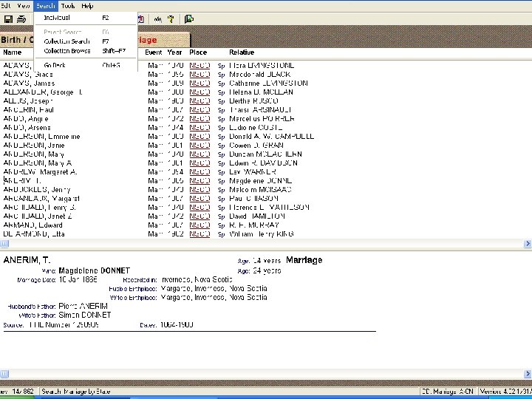Select the ANDREW, Margaret A. row
Image resolution: width=532 pixels, height=399 pixels.
pos(40,172)
